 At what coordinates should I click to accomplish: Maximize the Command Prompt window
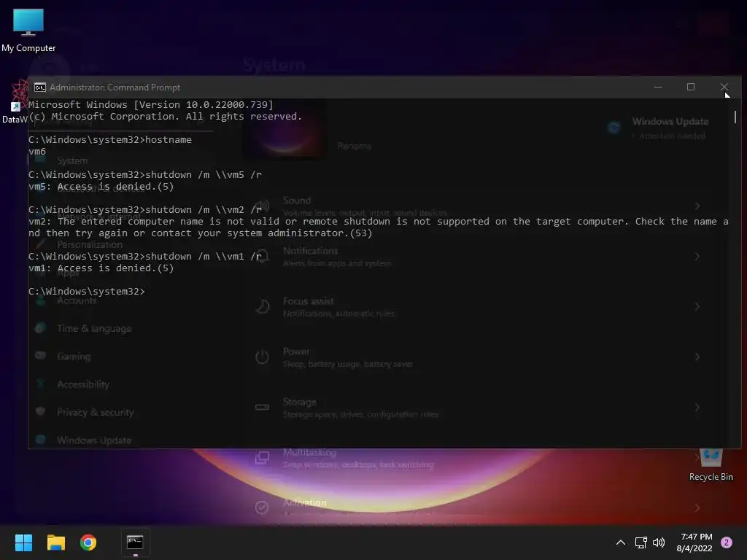pos(691,87)
